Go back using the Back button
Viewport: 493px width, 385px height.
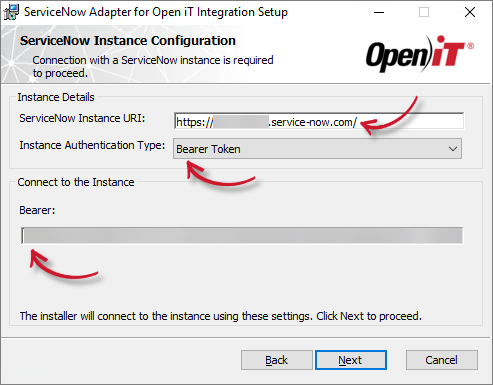(277, 360)
